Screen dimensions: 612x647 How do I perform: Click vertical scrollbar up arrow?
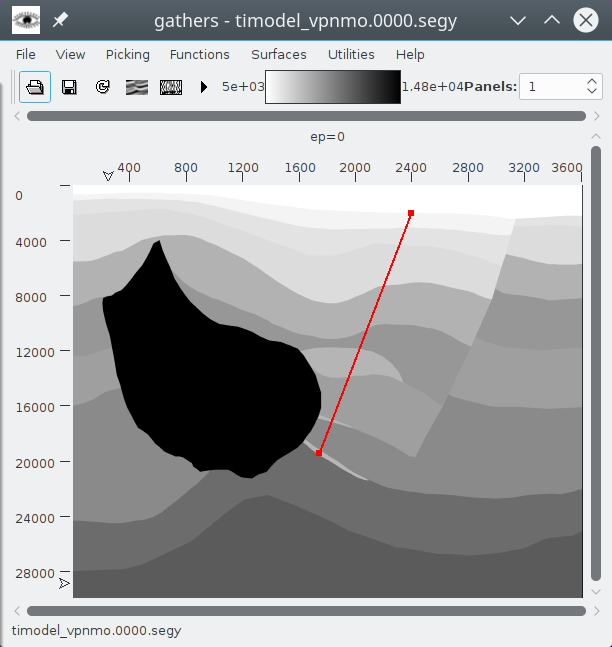pyautogui.click(x=595, y=136)
